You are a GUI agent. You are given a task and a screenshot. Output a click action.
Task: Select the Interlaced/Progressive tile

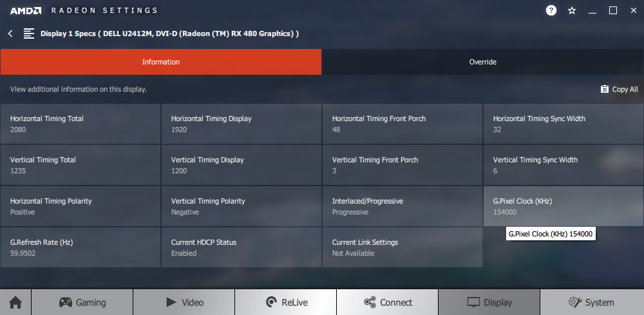point(402,206)
